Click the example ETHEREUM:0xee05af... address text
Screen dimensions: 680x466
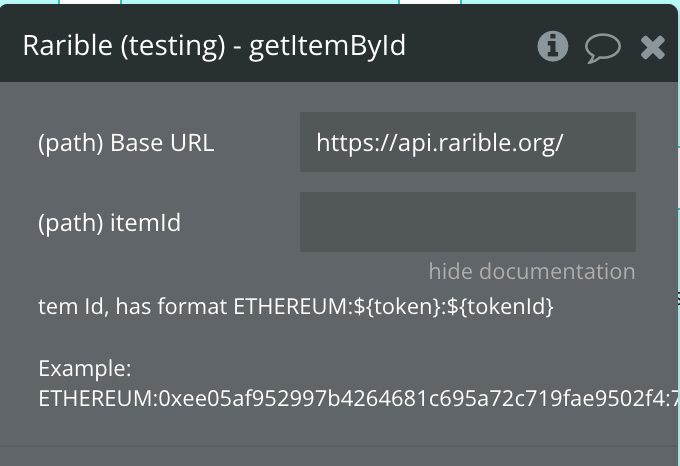pos(358,398)
